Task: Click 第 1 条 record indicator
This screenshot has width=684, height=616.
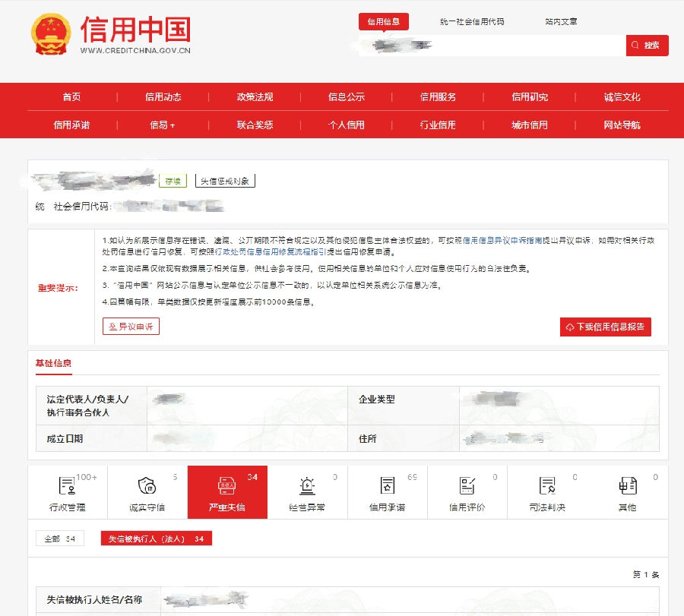Action: pyautogui.click(x=645, y=574)
